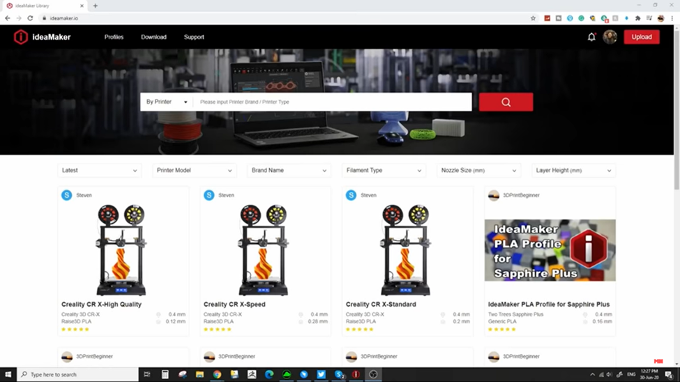The width and height of the screenshot is (680, 382).
Task: Open File Explorer from the taskbar
Action: [199, 374]
